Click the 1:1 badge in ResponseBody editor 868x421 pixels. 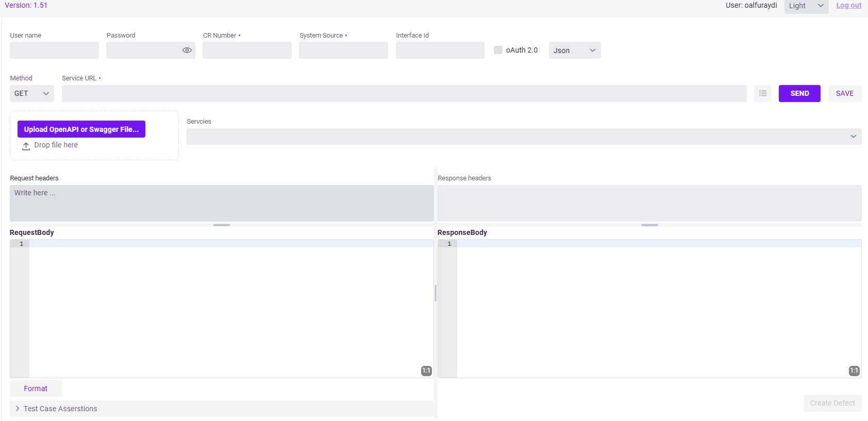click(x=854, y=371)
